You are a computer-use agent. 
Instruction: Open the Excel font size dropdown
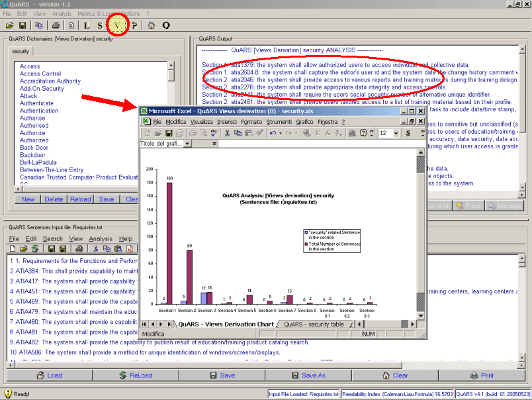click(x=396, y=133)
